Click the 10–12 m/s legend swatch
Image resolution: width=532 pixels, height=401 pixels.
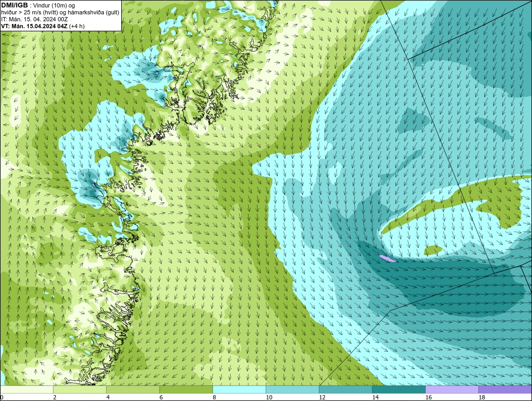pos(293,389)
